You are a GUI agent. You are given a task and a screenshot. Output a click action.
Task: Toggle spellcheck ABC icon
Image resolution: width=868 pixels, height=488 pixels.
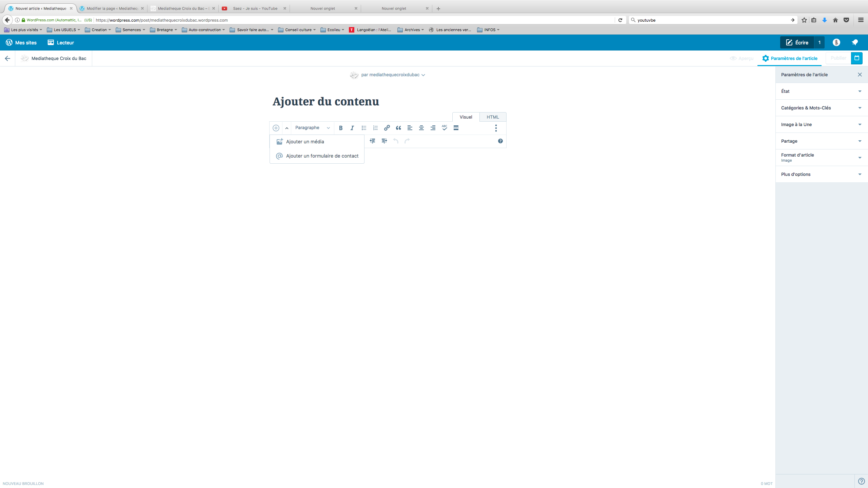tap(445, 128)
